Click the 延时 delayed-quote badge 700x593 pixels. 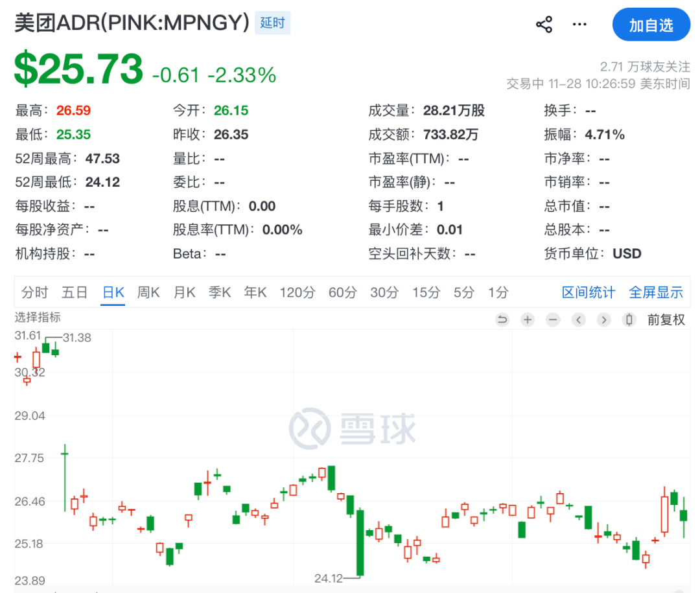(272, 23)
